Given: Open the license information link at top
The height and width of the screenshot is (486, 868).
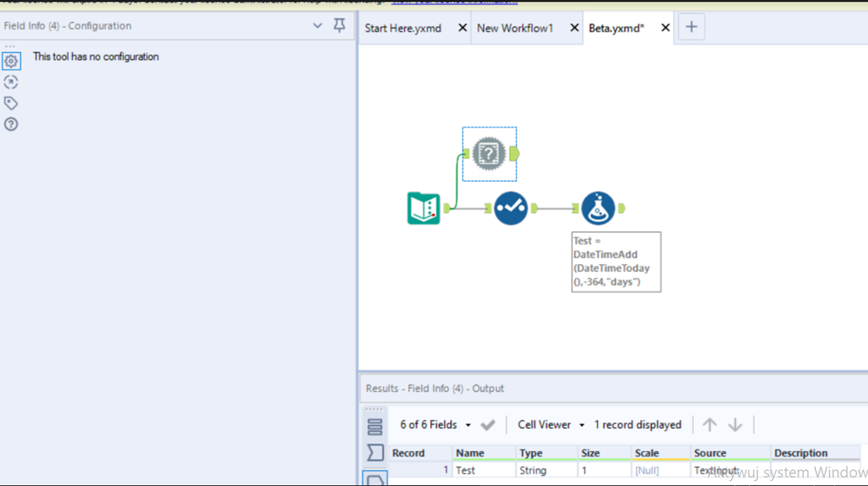Looking at the screenshot, I should 454,3.
